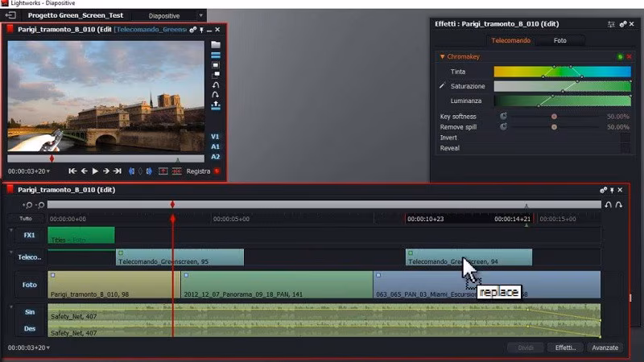Zoom in the timeline with plus magnifier
Screen dimensions: 644x362
click(27, 205)
